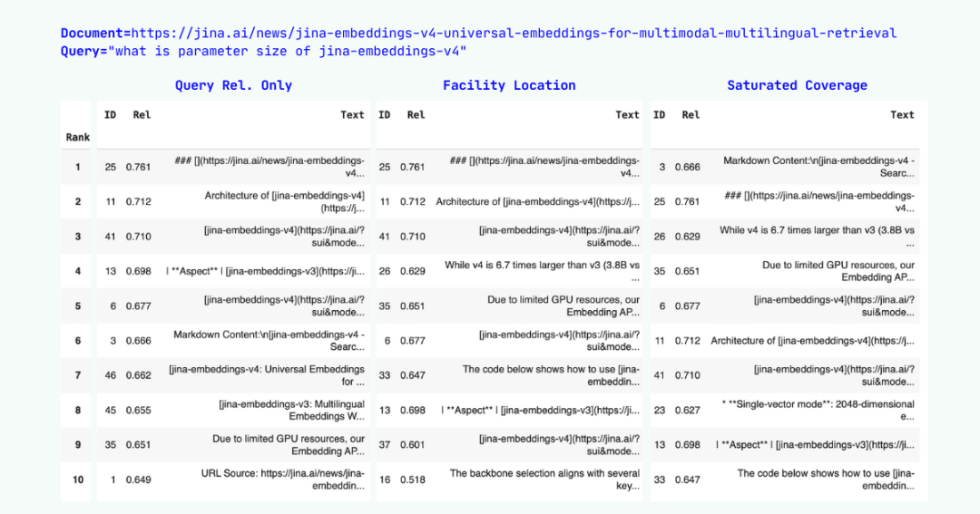The image size is (980, 514).
Task: Click "| **Aspect** |" text in Saturated Coverage
Action: point(815,445)
